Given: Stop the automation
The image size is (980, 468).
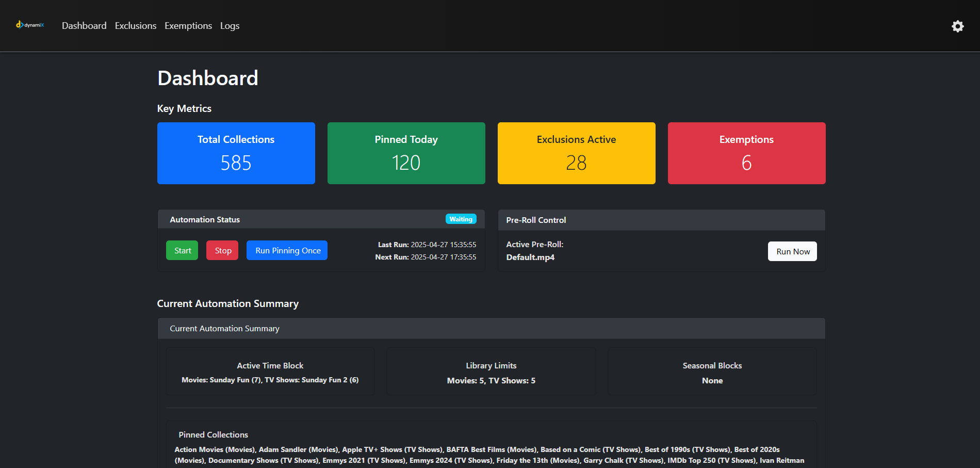Looking at the screenshot, I should (222, 250).
